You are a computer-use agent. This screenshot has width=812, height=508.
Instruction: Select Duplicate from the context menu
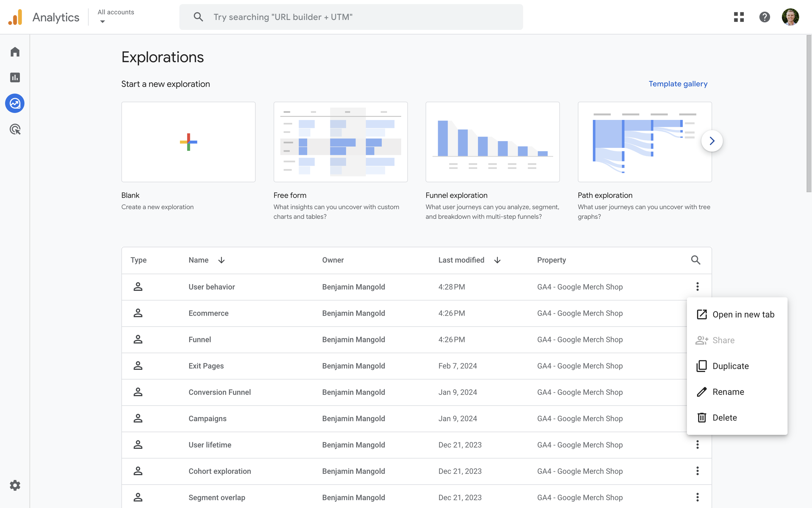tap(731, 366)
